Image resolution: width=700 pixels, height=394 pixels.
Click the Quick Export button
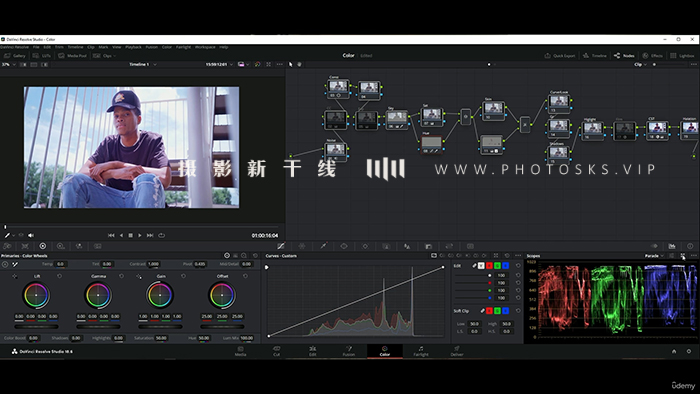click(x=560, y=56)
